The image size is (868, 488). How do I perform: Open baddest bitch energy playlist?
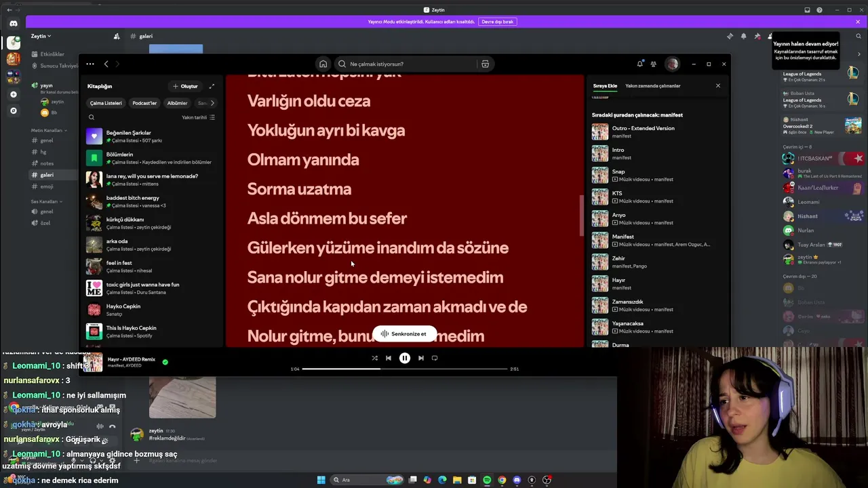tap(152, 201)
